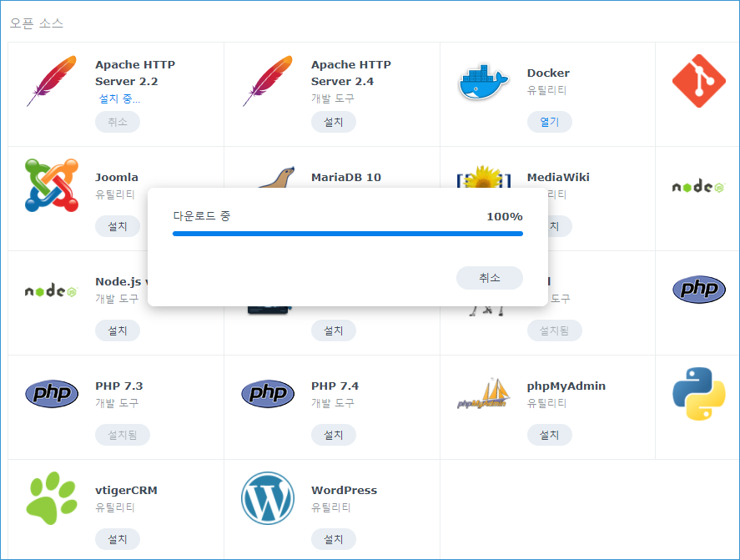740x560 pixels.
Task: Install the Joomla package
Action: (x=118, y=226)
